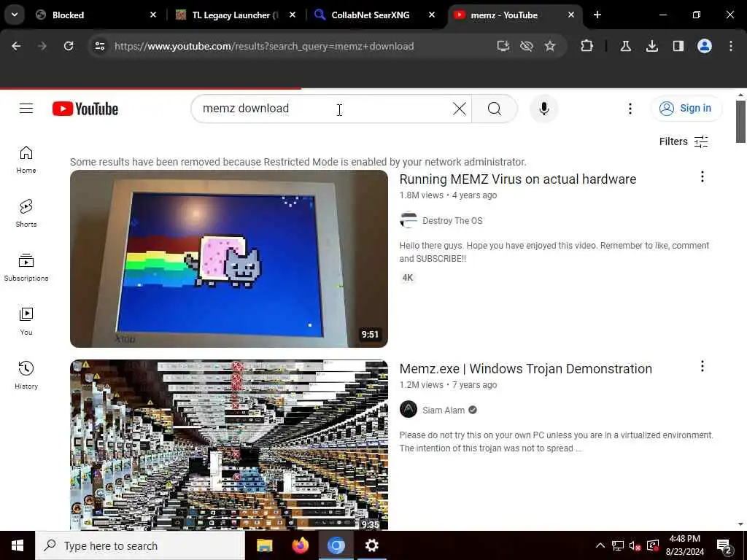Image resolution: width=747 pixels, height=560 pixels.
Task: Open options for Memz.exe Trojan video
Action: pos(703,366)
